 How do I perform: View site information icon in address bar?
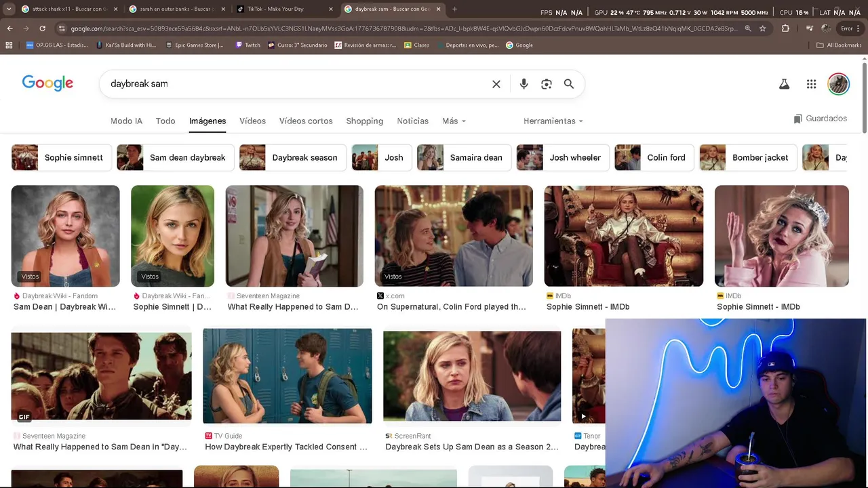point(62,28)
